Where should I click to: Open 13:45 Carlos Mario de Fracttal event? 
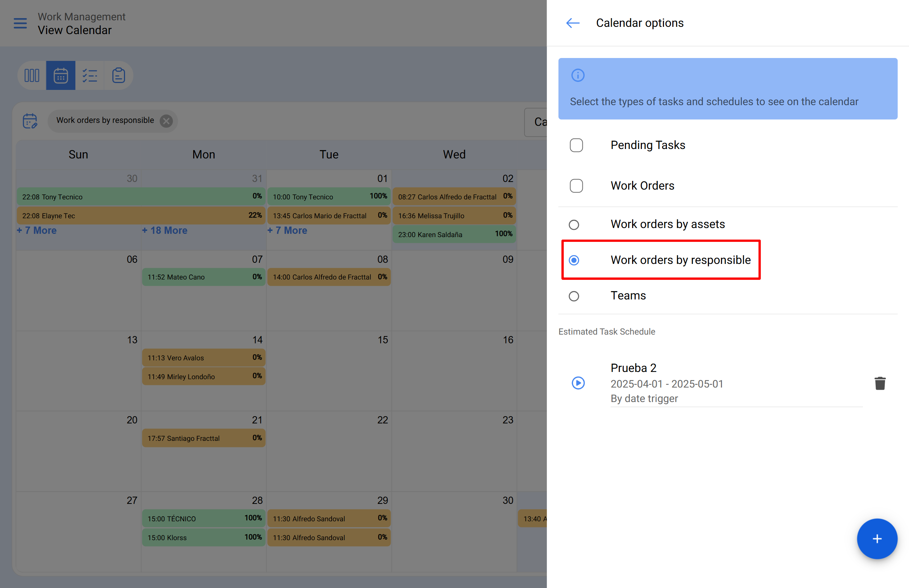pyautogui.click(x=329, y=216)
